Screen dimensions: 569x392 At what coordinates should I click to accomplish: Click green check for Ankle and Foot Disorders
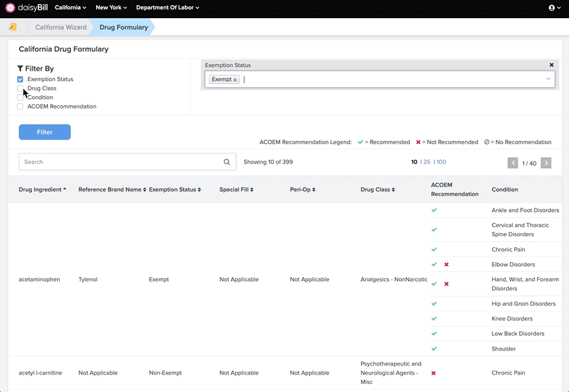point(434,210)
